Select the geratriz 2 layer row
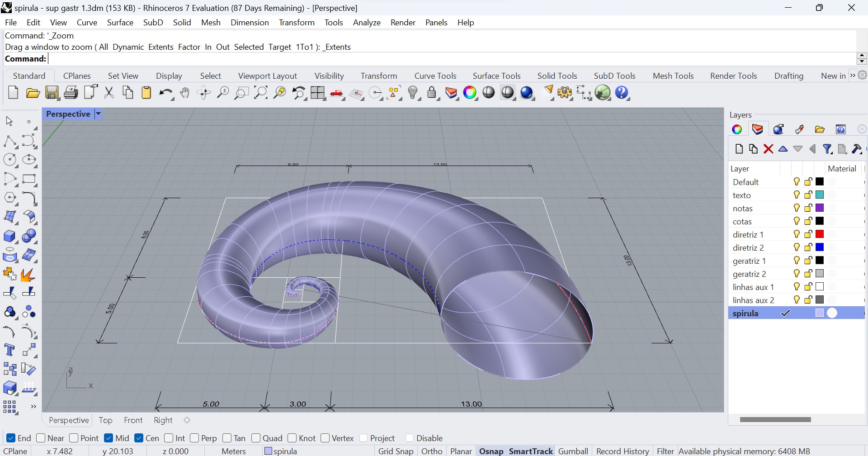The image size is (868, 456). 796,274
